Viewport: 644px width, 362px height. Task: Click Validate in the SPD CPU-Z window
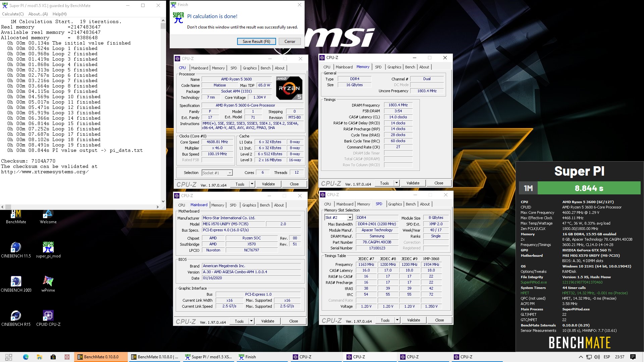click(x=414, y=320)
